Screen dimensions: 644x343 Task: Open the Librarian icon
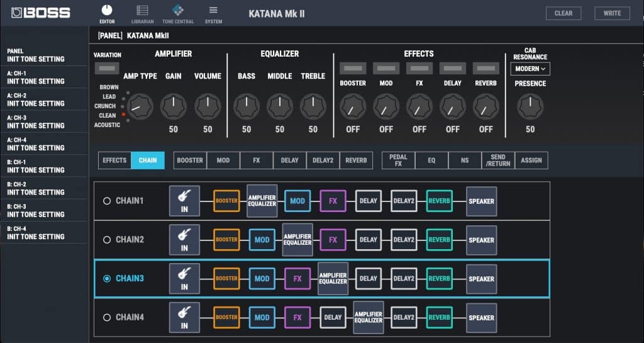tap(143, 10)
